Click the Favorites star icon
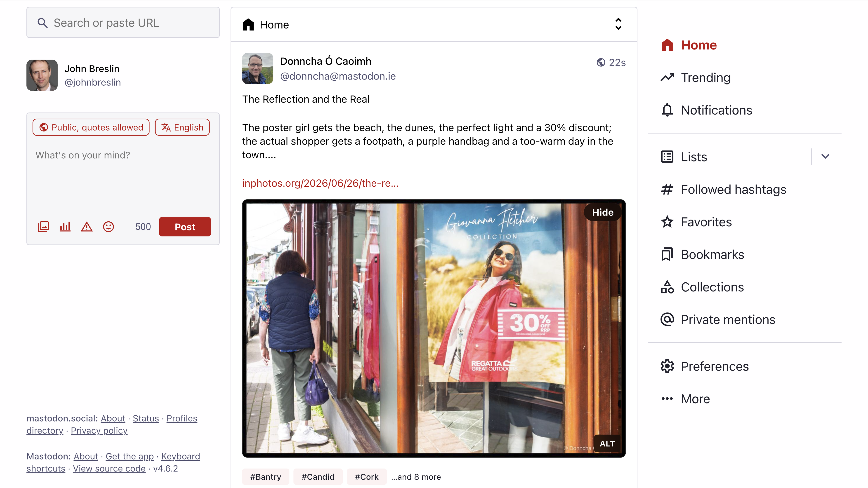The width and height of the screenshot is (868, 488). click(667, 222)
